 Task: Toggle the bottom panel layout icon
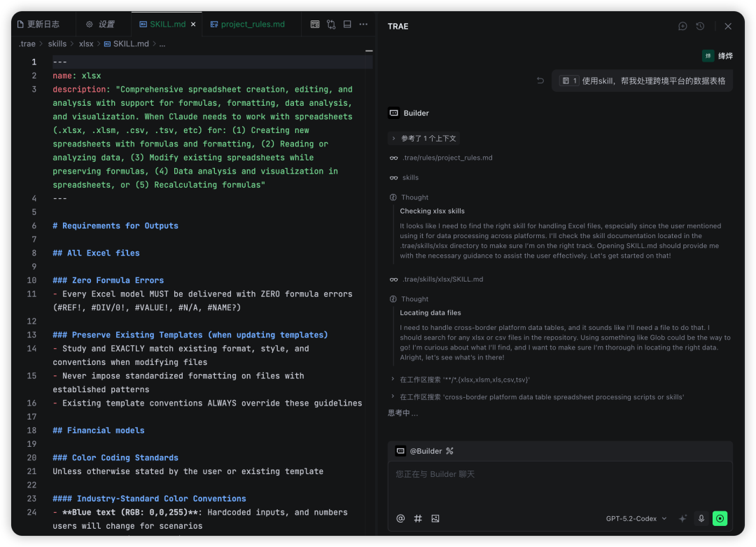pyautogui.click(x=347, y=24)
